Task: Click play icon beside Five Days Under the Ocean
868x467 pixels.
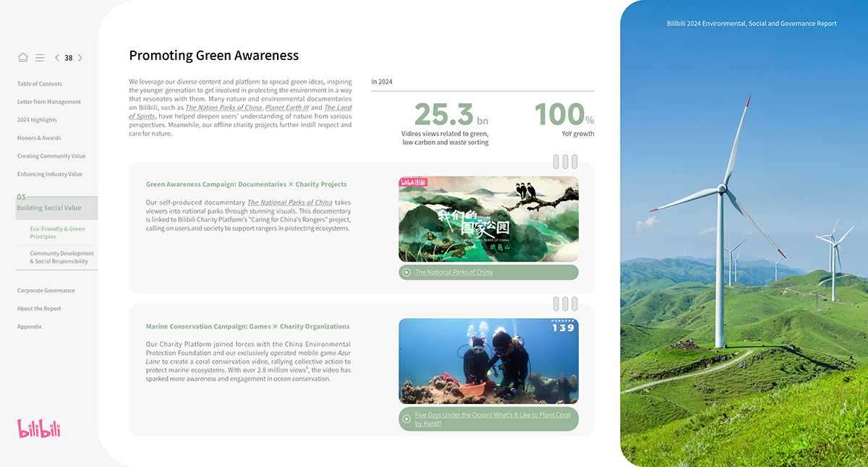Action: (x=407, y=419)
